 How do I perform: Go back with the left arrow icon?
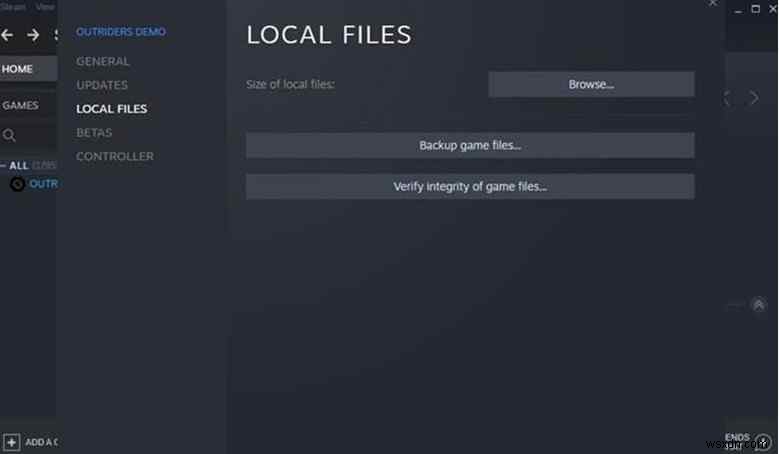(7, 35)
